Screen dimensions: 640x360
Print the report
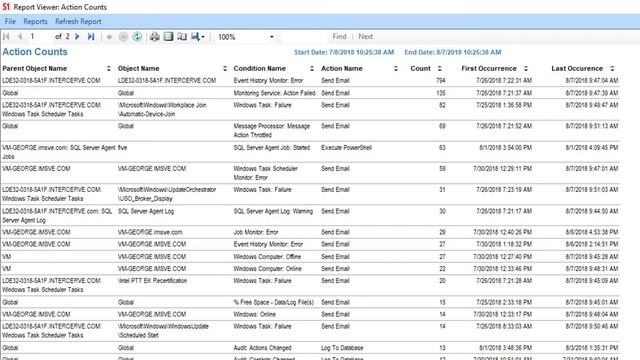tap(154, 37)
